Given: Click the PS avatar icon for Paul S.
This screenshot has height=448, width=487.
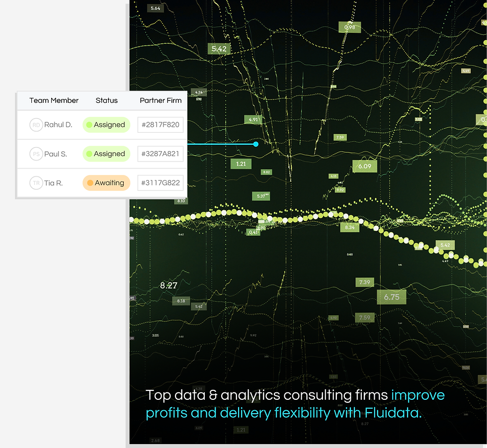Looking at the screenshot, I should point(36,154).
